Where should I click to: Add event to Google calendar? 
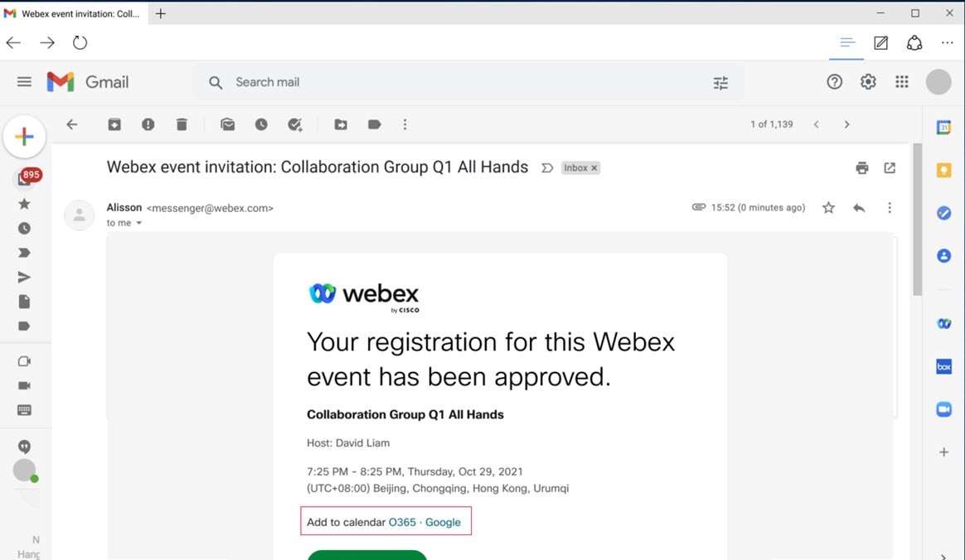pyautogui.click(x=443, y=522)
